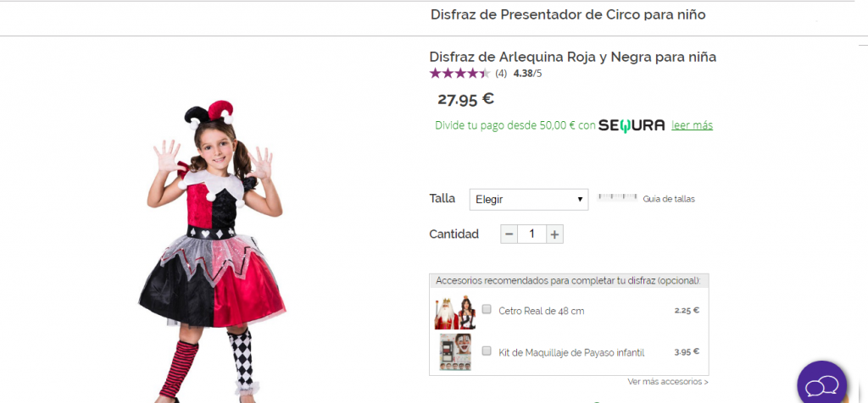Check the Kit de Maquillaje de Payaso box

pos(487,350)
